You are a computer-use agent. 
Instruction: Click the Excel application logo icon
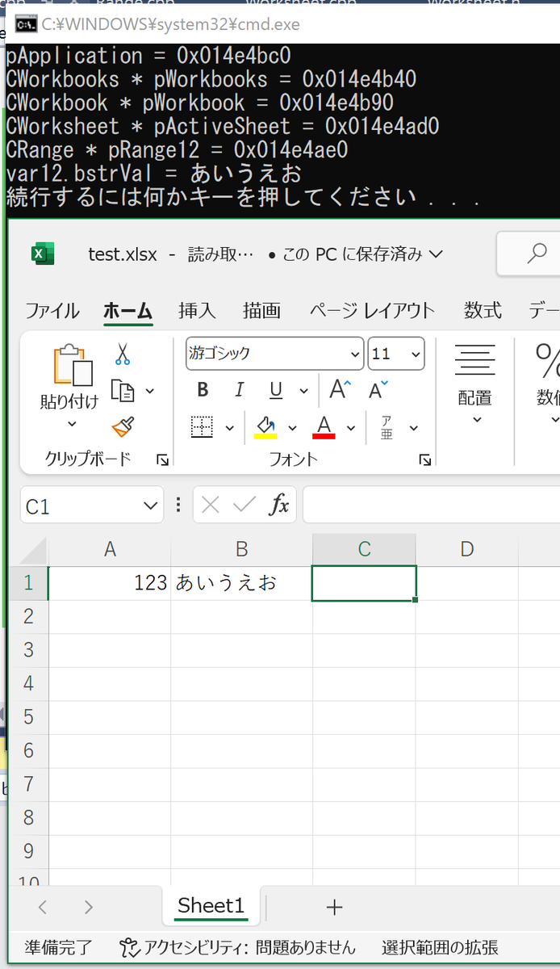pos(42,254)
